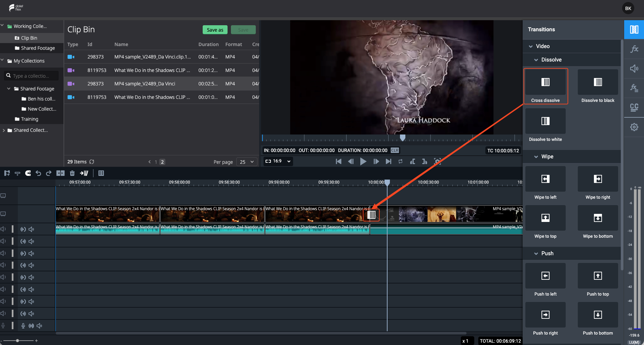Mute the first audio track
644x345 pixels.
(31, 229)
